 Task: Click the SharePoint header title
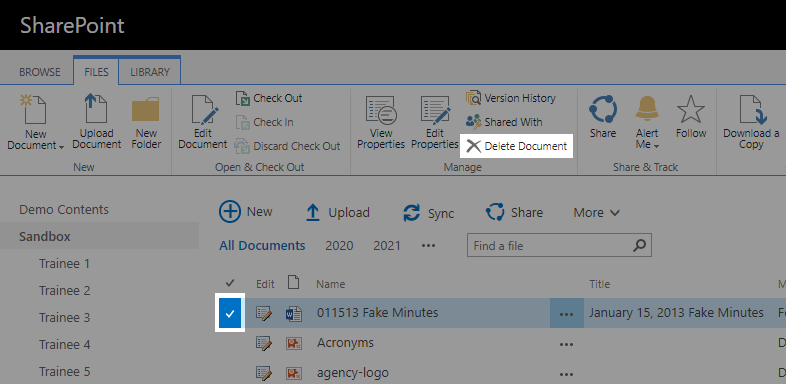pos(72,26)
